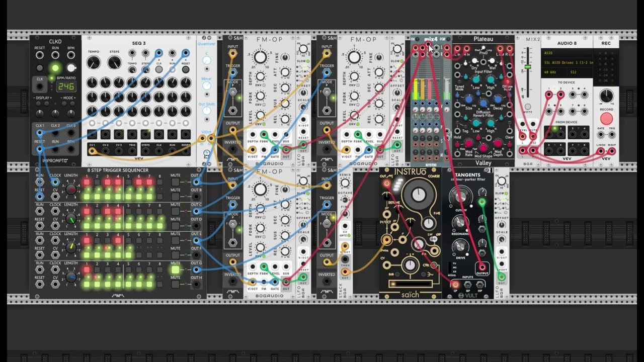Click Plateau Dry knob
Screen dimensions: 644x362
point(474,60)
